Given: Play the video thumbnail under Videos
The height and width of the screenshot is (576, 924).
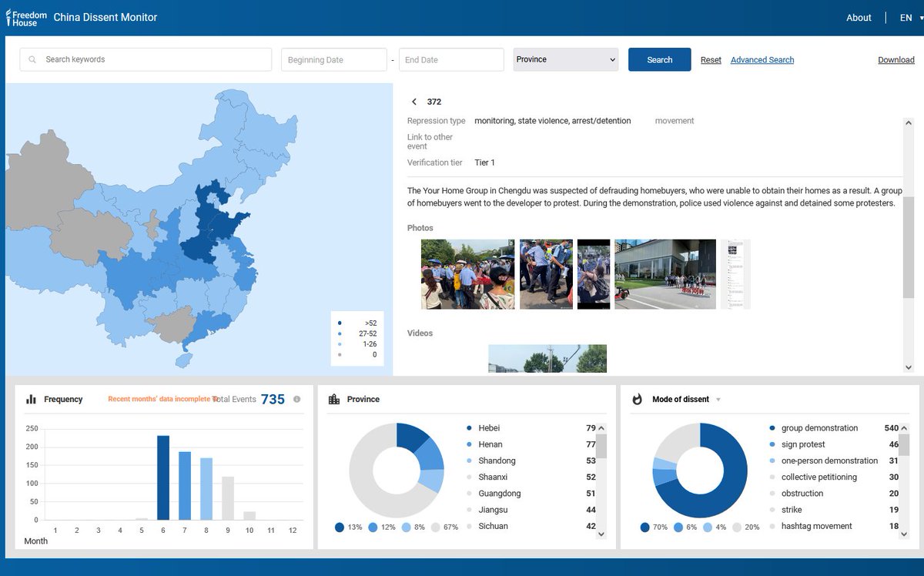Looking at the screenshot, I should tap(547, 359).
